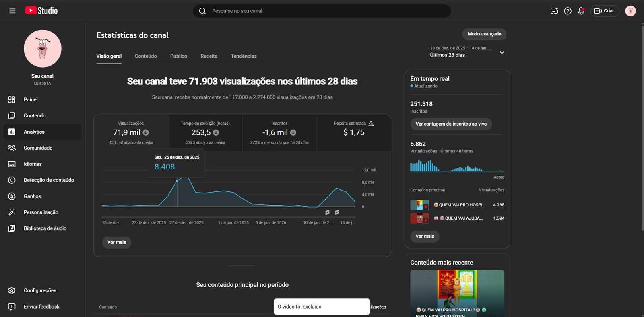
Task: Click the Enviar feedback icon
Action: pyautogui.click(x=12, y=307)
